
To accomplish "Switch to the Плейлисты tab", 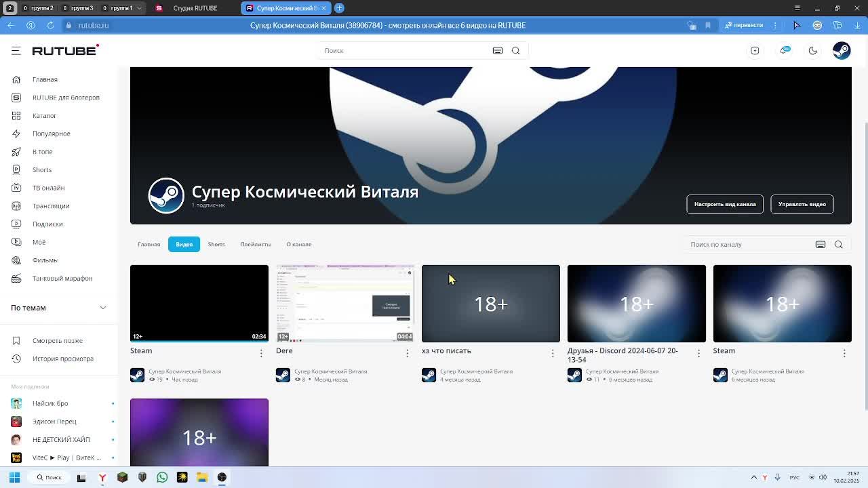I will [256, 244].
